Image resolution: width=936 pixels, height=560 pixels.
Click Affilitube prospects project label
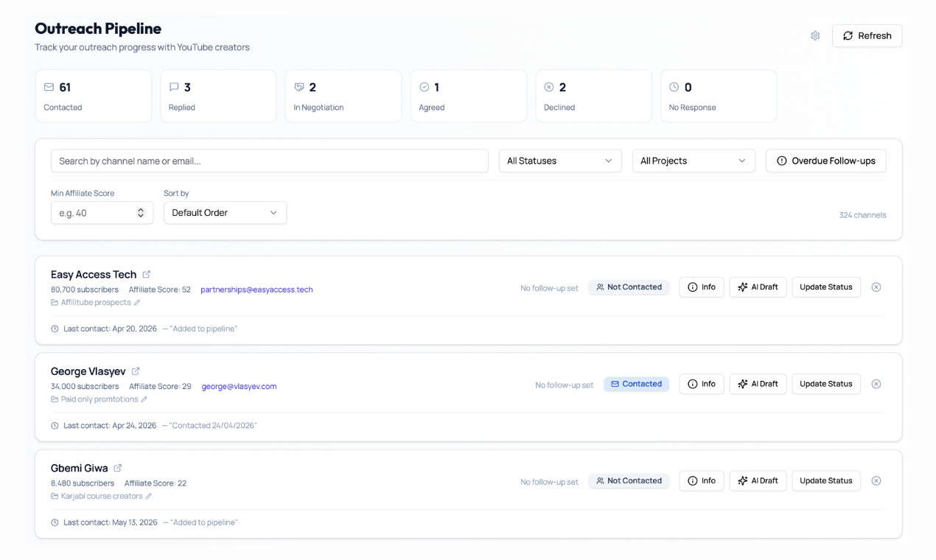click(x=96, y=303)
